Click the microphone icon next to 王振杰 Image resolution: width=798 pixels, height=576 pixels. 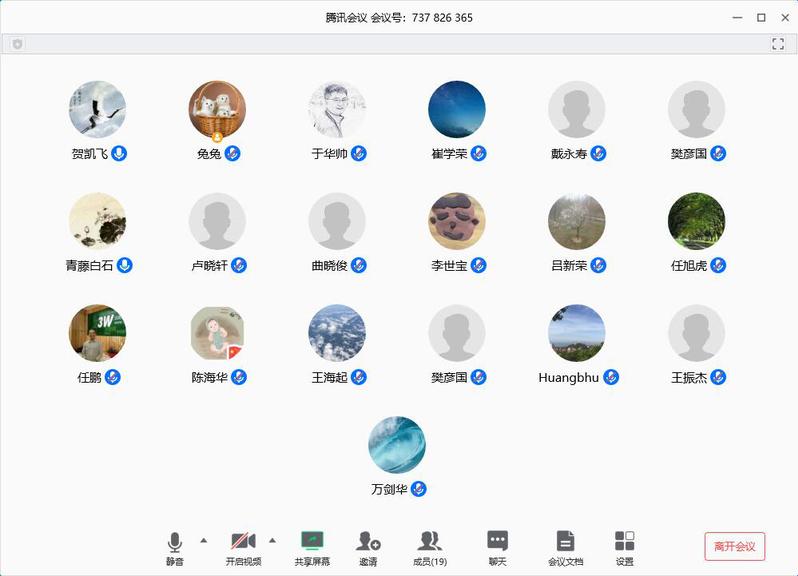(718, 377)
